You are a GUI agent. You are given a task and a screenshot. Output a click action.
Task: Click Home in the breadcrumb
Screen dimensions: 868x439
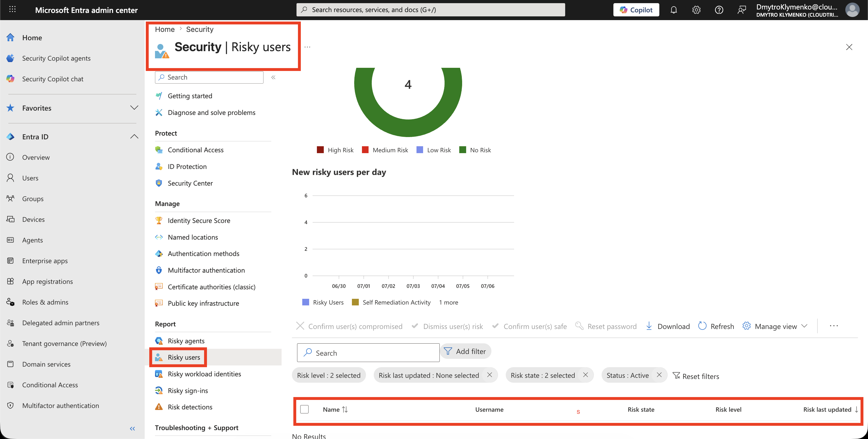(x=164, y=29)
